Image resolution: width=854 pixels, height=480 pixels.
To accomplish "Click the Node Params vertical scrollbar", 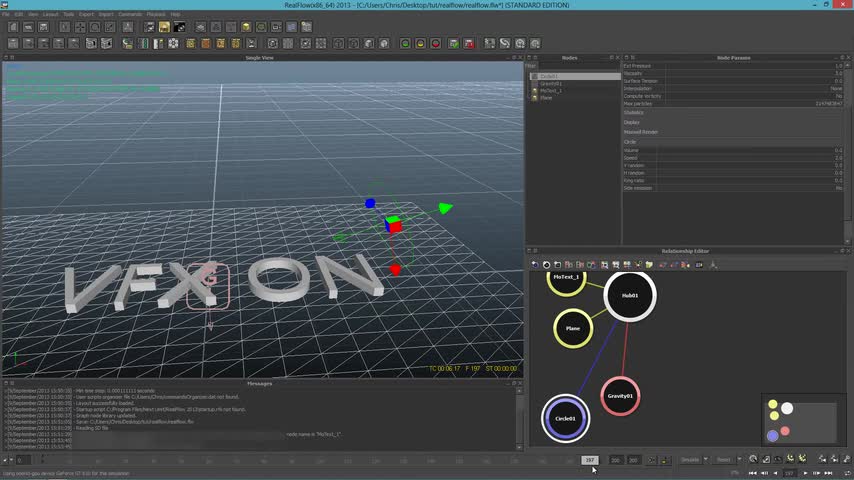I will click(x=847, y=152).
